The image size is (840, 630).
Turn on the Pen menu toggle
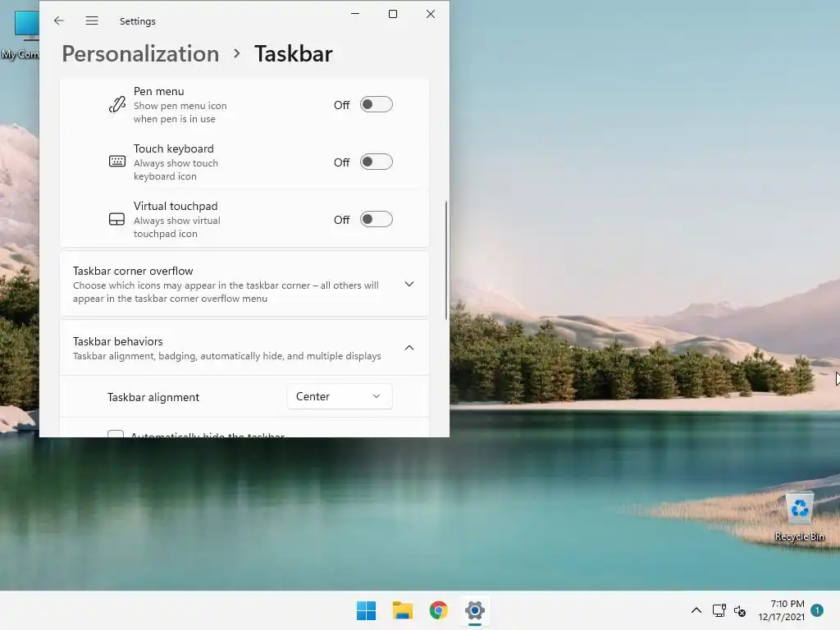pos(376,104)
